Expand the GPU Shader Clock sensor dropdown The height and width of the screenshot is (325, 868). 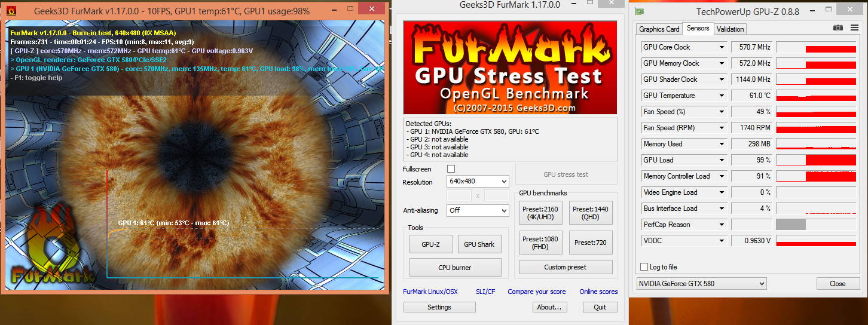point(722,79)
